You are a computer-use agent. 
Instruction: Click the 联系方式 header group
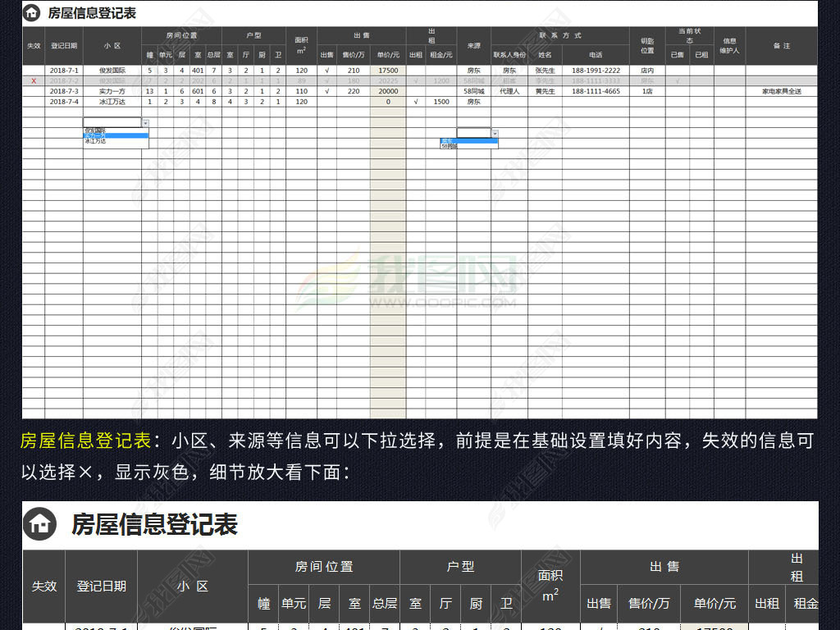(x=560, y=36)
